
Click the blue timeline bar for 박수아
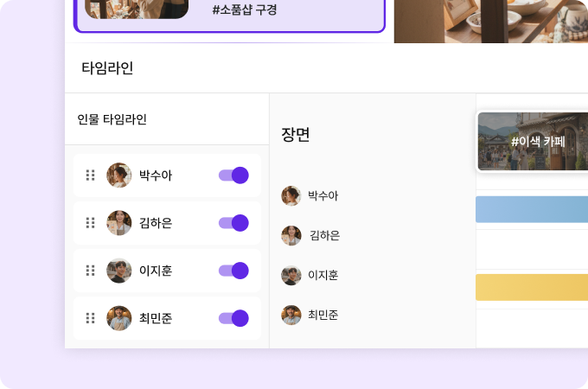point(532,209)
